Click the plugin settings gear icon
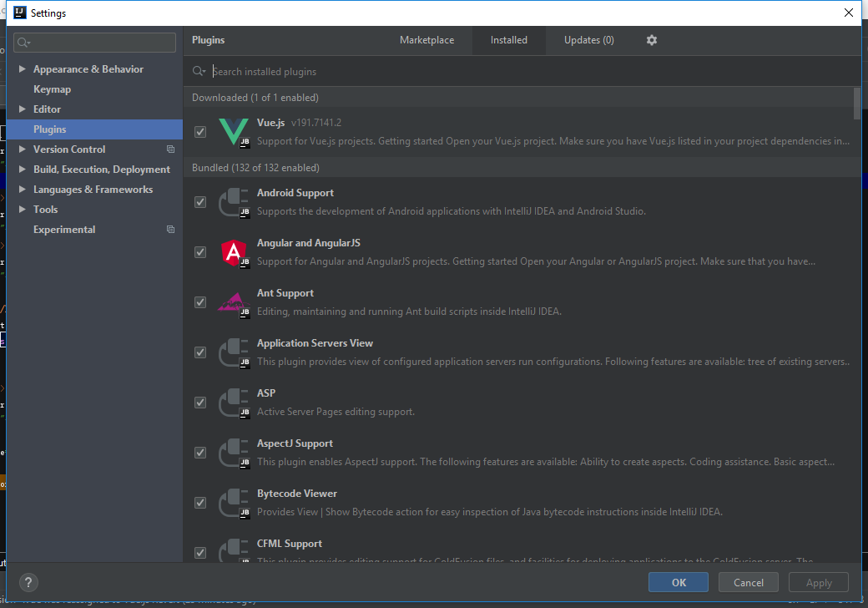Screen dimensions: 868x608 [652, 40]
